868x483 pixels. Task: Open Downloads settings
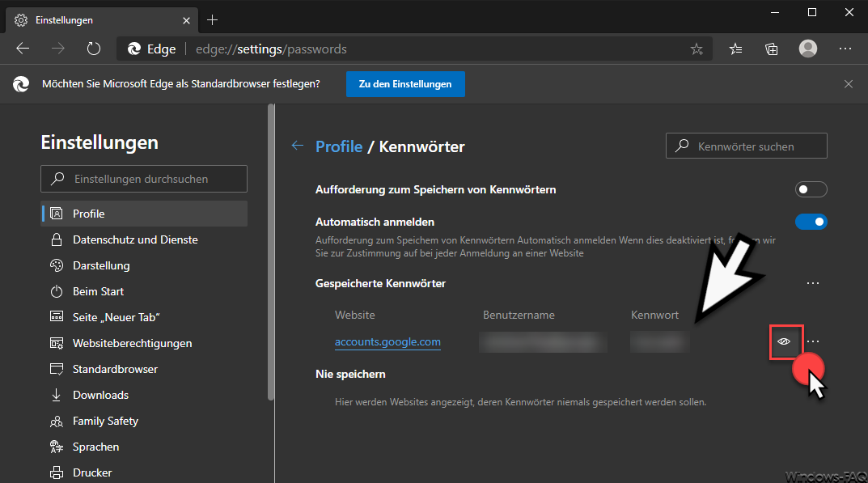coord(144,395)
